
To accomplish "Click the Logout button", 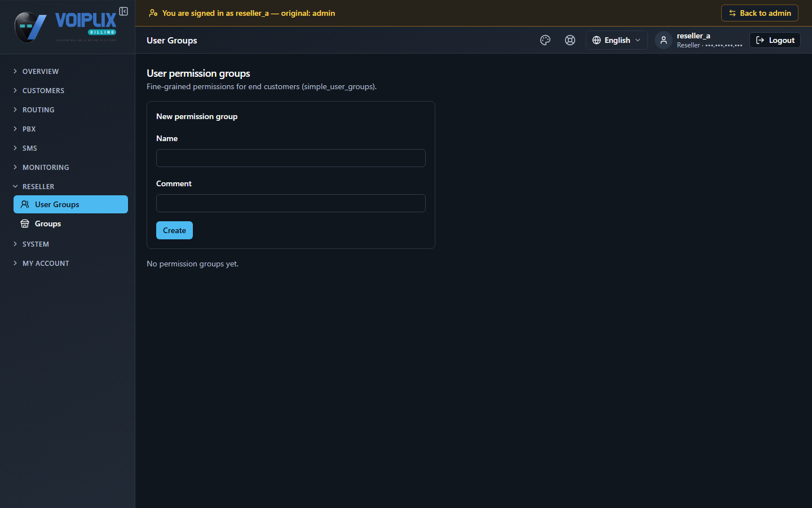I will [775, 40].
